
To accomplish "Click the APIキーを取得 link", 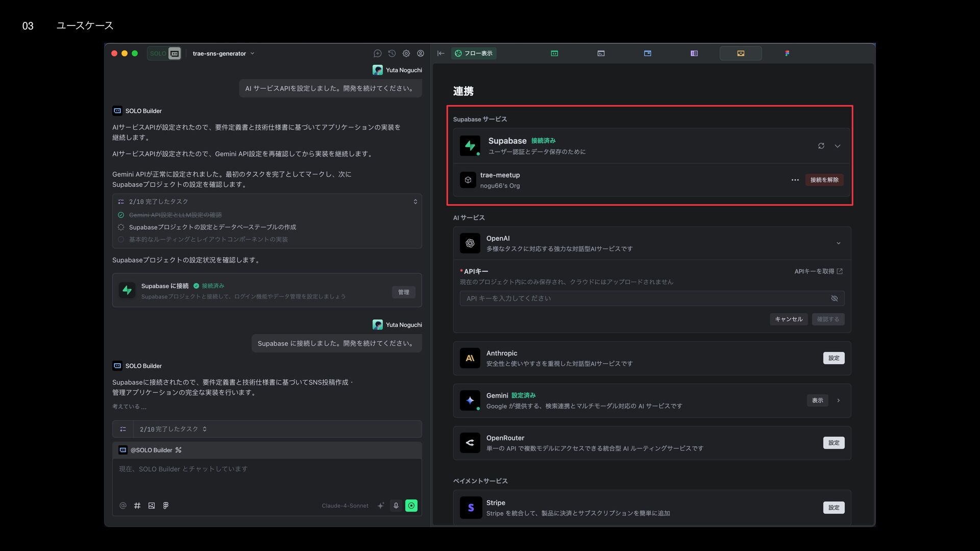I will pyautogui.click(x=818, y=271).
